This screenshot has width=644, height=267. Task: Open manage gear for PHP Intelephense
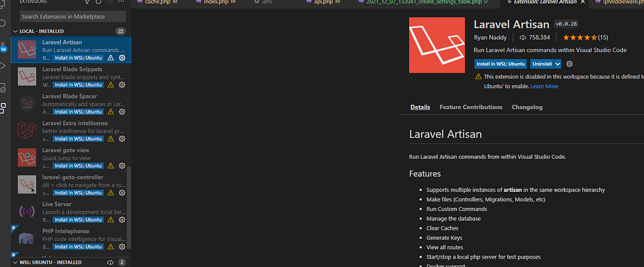click(x=122, y=247)
